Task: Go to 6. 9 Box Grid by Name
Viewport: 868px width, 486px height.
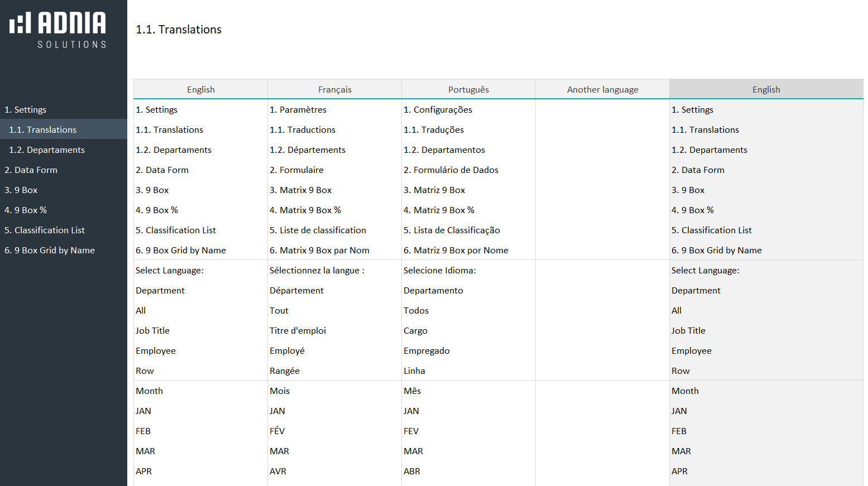Action: coord(50,251)
